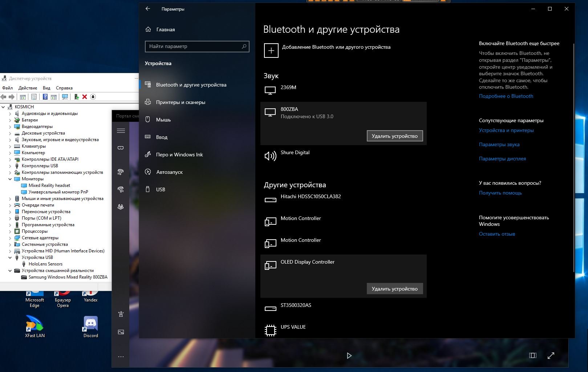Open the photos icon in Mixed Reality Portal sidebar
This screenshot has width=588, height=372.
coord(121,332)
